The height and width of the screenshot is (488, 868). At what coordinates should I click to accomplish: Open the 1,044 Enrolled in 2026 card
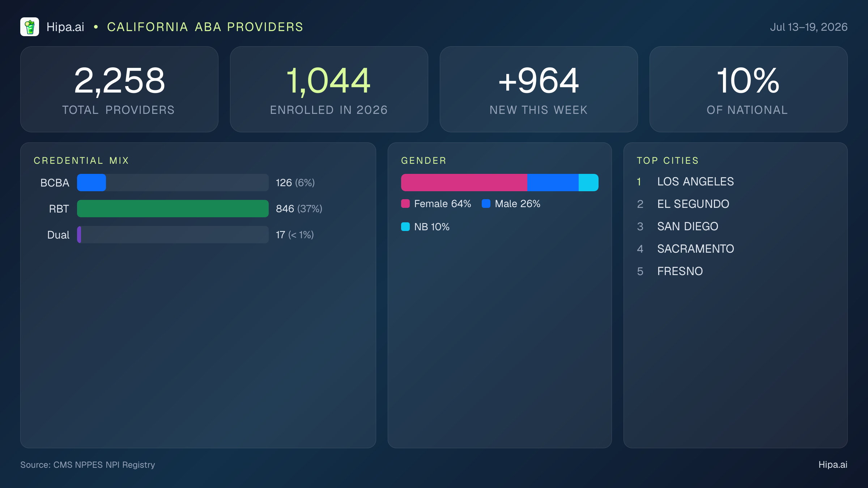329,89
